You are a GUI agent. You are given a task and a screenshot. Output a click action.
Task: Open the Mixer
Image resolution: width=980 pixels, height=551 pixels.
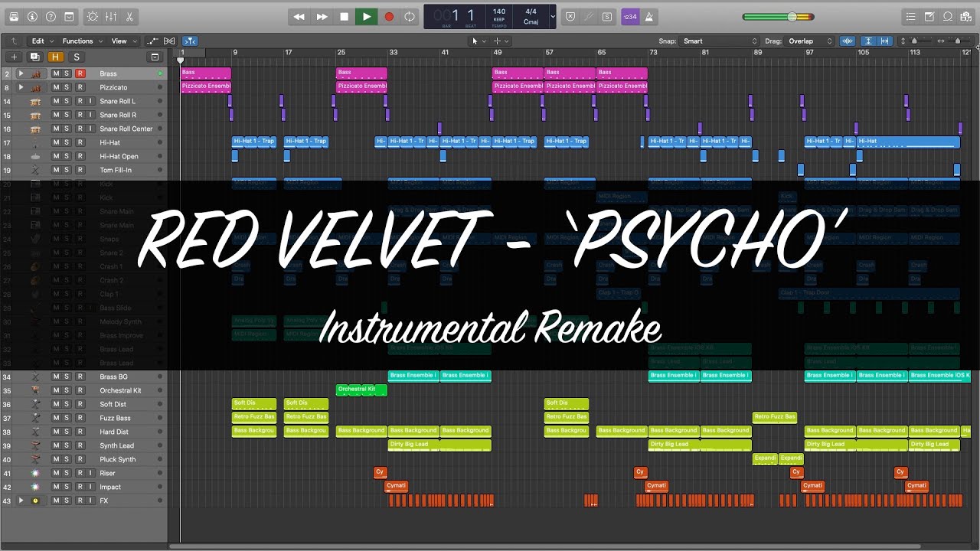(x=110, y=16)
